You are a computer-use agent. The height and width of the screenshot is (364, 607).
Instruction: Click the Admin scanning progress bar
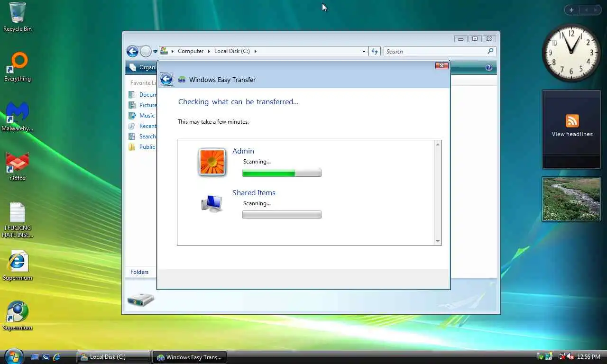tap(282, 173)
